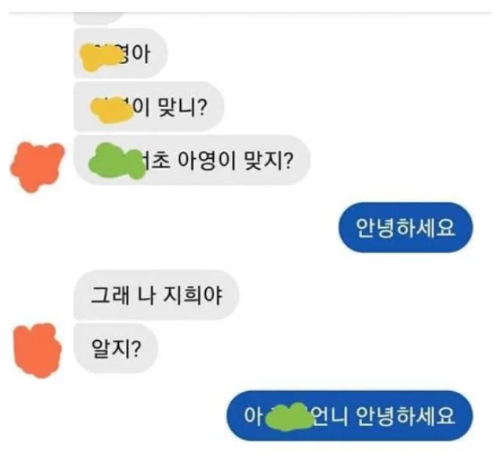
Task: Click the word '그래' in the gray bubble
Action: [x=110, y=295]
